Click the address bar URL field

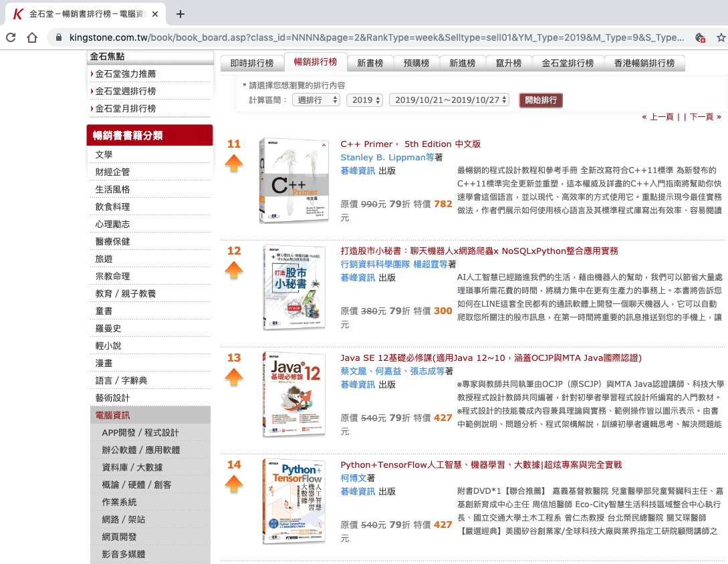376,37
